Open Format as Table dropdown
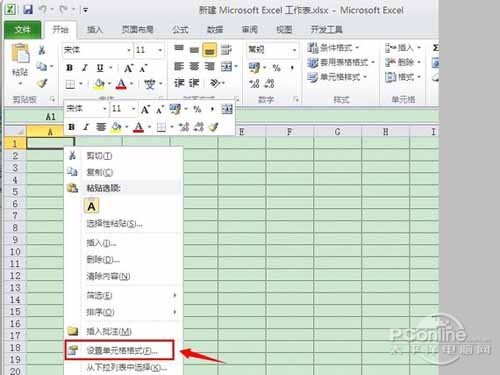The width and height of the screenshot is (500, 375). pos(341,62)
